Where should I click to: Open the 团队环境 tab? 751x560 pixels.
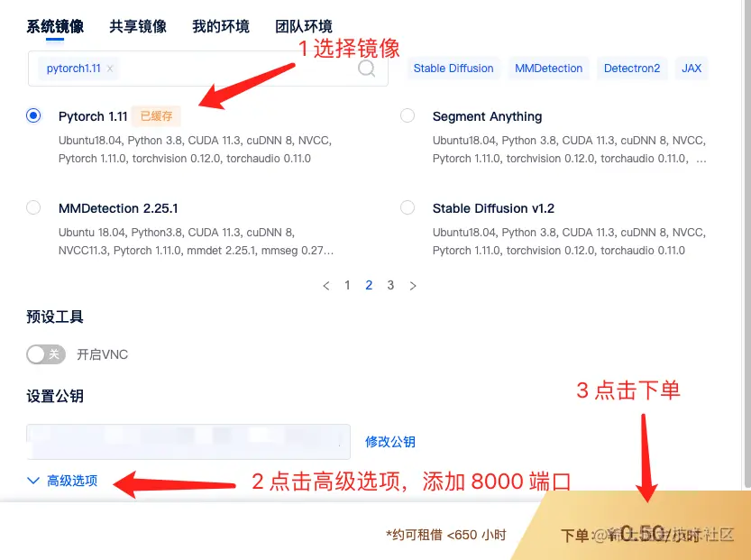click(304, 26)
